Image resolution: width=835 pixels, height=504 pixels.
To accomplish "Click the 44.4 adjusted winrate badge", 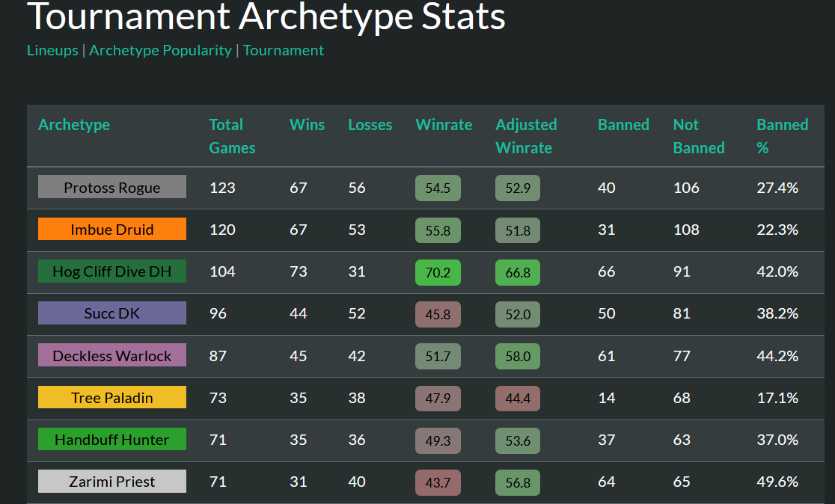I will point(518,398).
